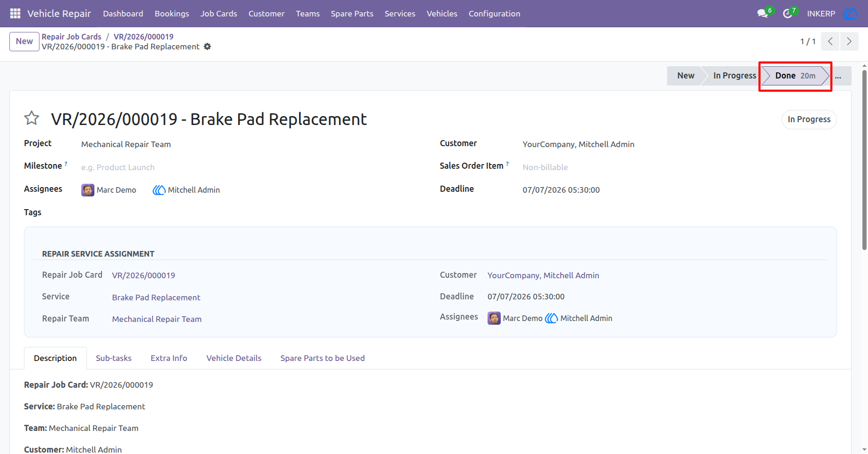This screenshot has width=868, height=454.
Task: Open the In Progress state selector pill
Action: (809, 119)
